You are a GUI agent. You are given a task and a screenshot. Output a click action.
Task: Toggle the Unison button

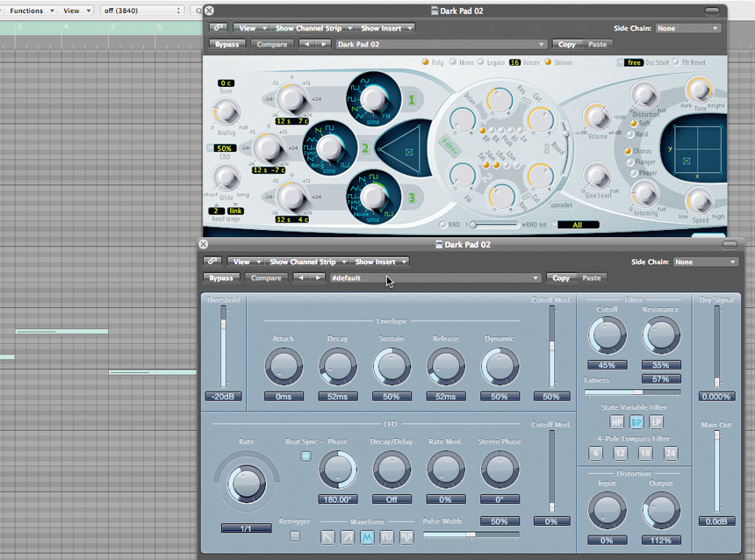[548, 62]
